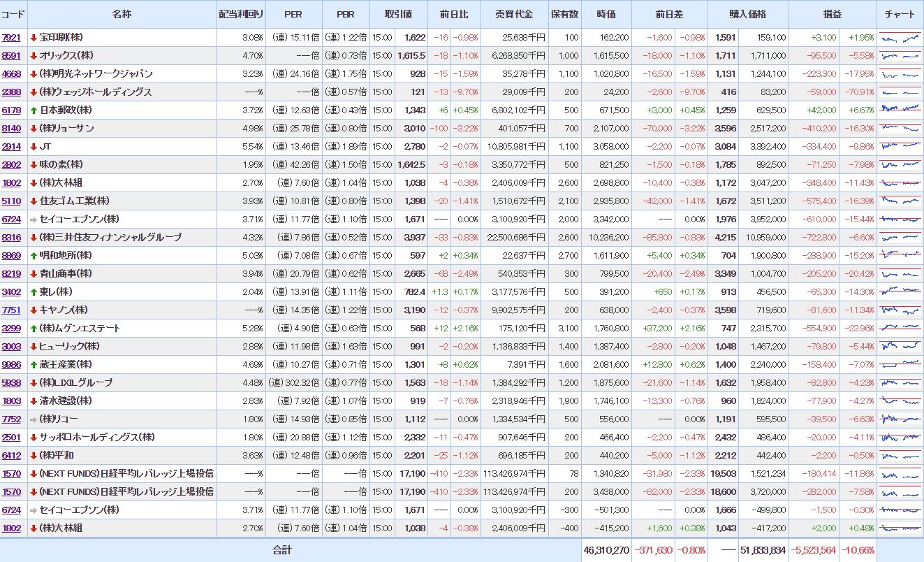924x562 pixels.
Task: Open stock code 7921 link
Action: pos(11,38)
